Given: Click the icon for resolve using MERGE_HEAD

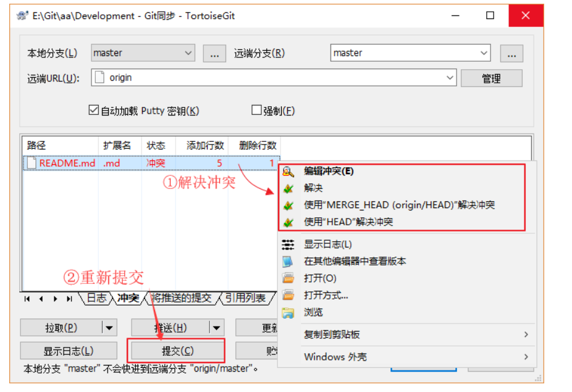Looking at the screenshot, I should [288, 205].
